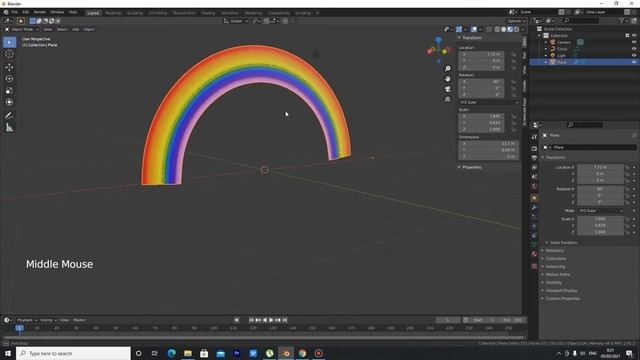Switch orthographic perspective grid icon

click(448, 99)
